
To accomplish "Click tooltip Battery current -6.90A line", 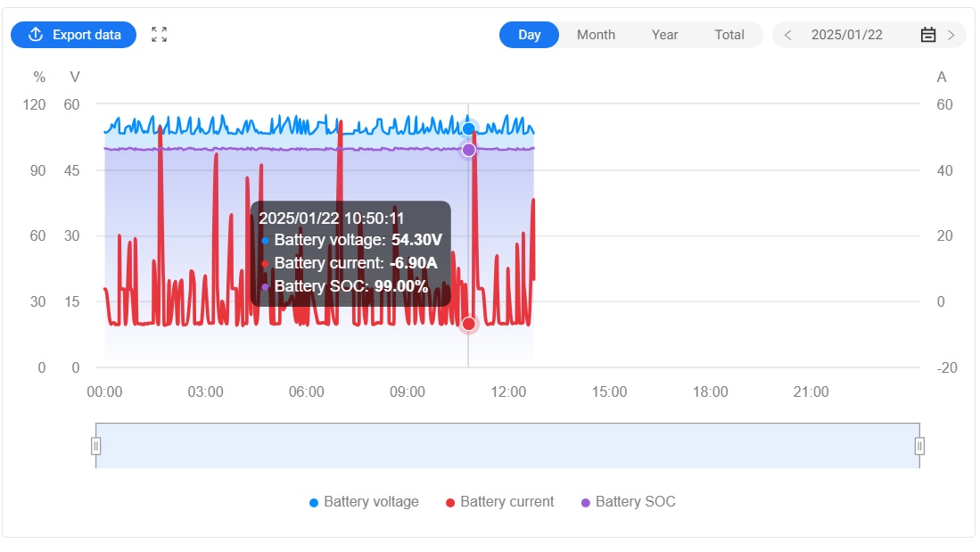I will (x=349, y=263).
